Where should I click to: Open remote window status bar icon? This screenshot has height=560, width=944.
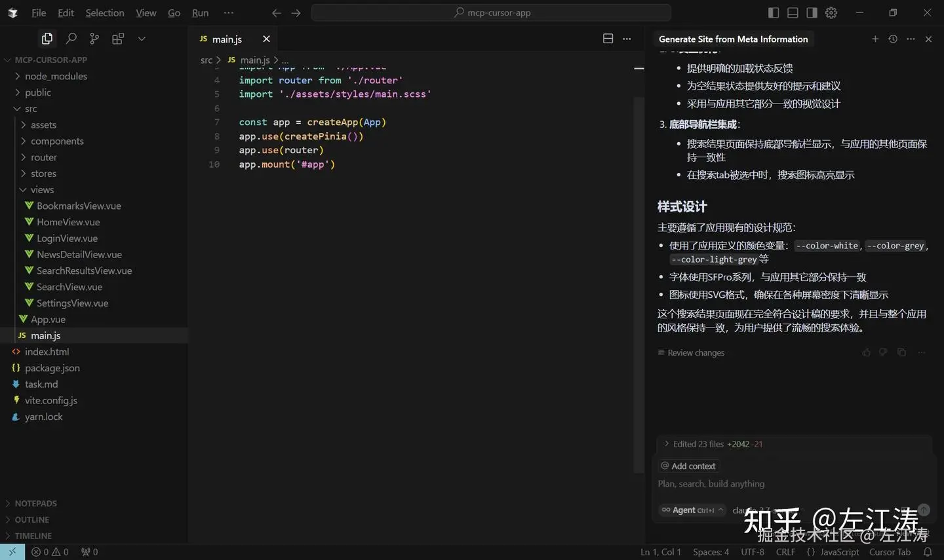coord(12,552)
